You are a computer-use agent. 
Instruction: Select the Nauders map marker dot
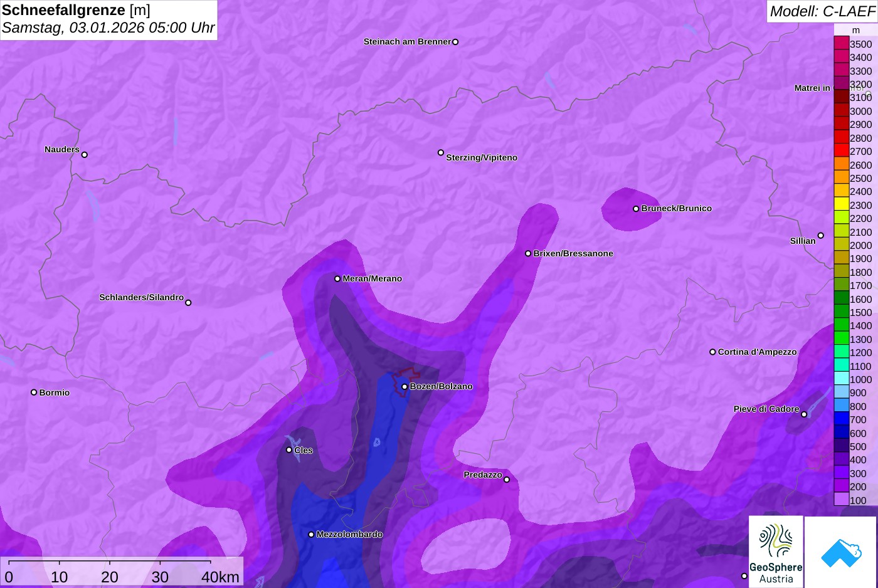point(85,155)
